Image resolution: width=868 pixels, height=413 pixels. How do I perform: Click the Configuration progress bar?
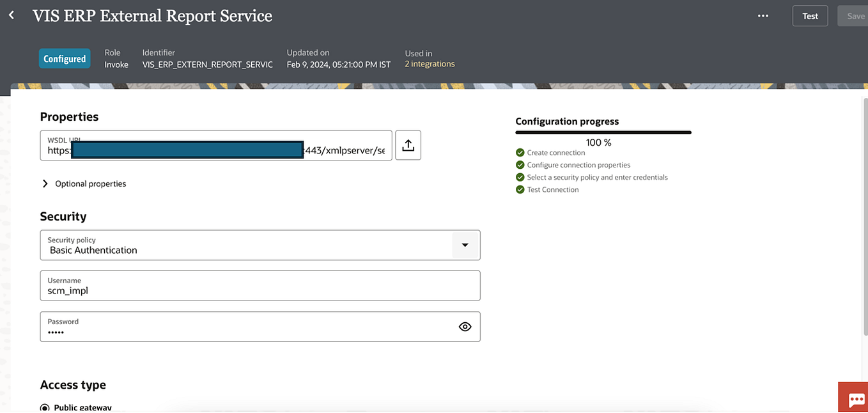coord(603,132)
